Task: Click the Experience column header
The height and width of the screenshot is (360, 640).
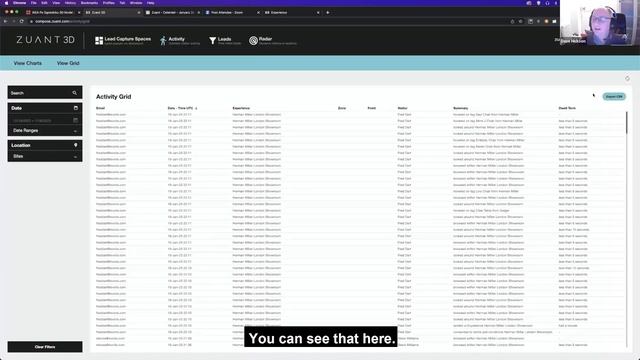Action: pos(241,108)
